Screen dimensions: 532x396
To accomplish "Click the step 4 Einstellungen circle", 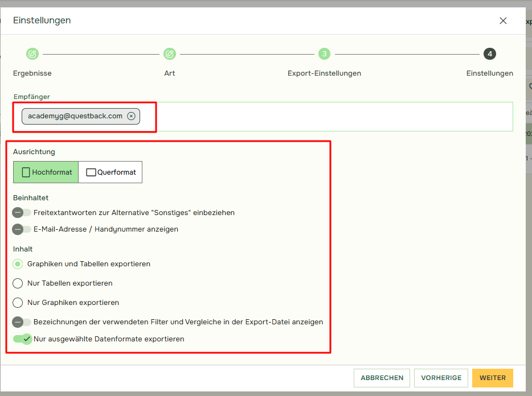I will pyautogui.click(x=489, y=54).
